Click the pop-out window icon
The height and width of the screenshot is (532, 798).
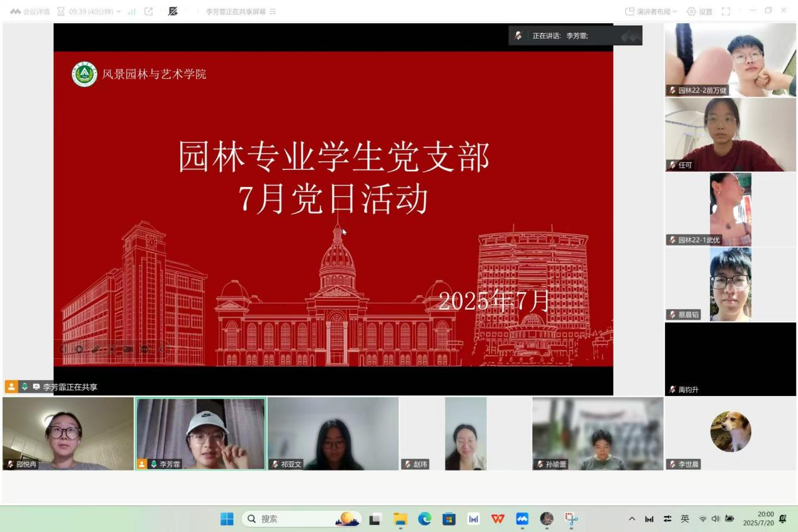point(149,11)
